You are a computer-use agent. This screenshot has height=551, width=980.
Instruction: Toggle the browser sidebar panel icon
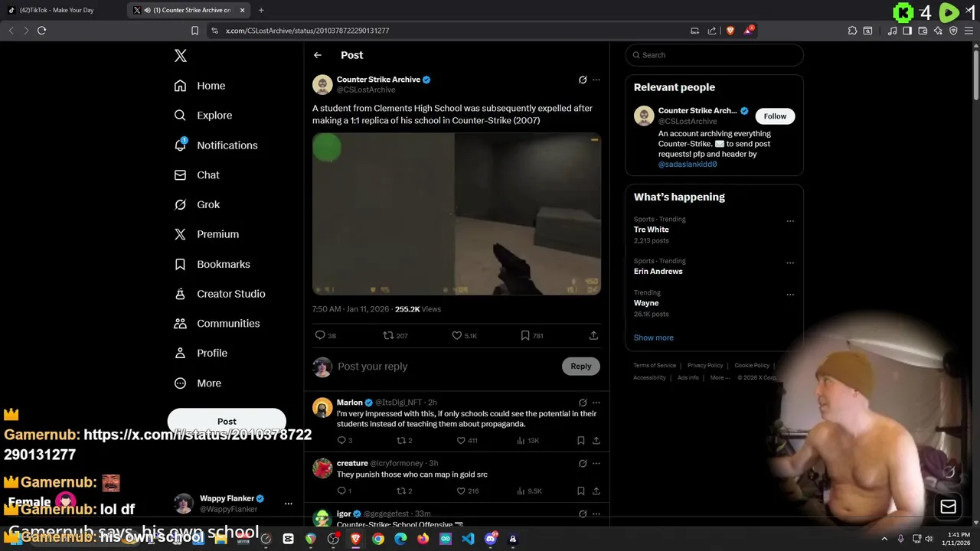(x=907, y=31)
